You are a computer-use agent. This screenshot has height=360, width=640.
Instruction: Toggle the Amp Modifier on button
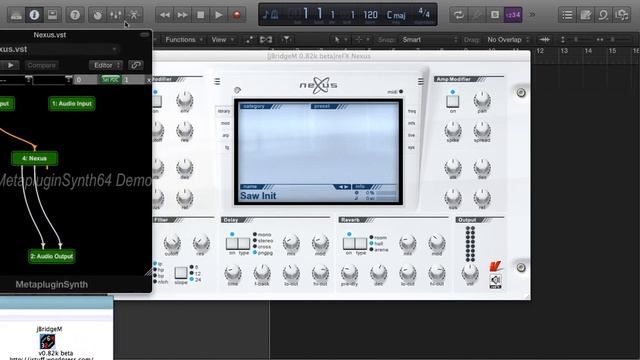pos(453,101)
